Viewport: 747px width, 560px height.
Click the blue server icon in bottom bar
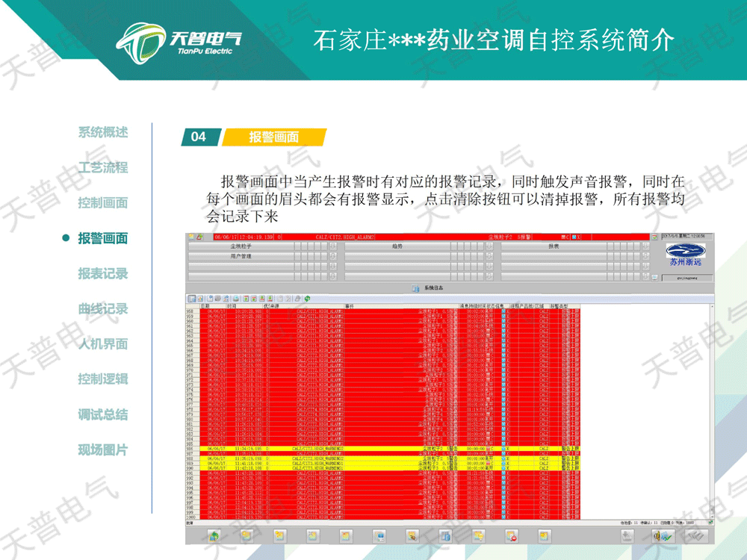445,536
